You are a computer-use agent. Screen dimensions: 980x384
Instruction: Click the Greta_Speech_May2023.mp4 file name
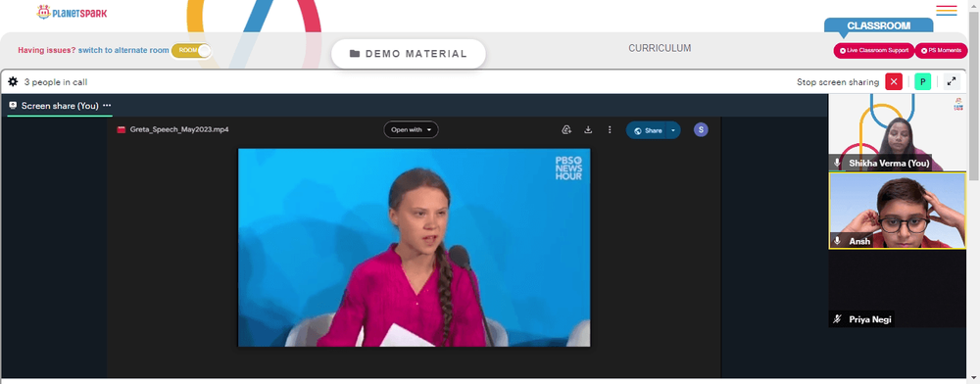point(179,130)
